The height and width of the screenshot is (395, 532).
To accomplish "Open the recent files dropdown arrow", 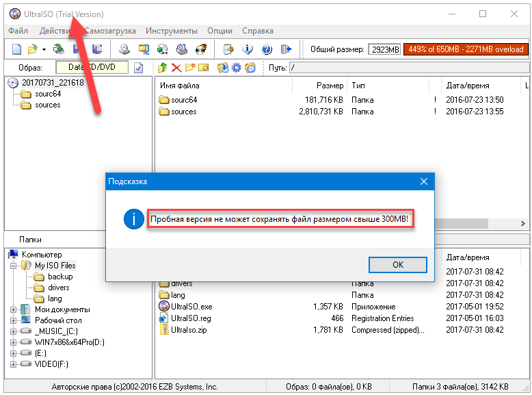I will 44,49.
